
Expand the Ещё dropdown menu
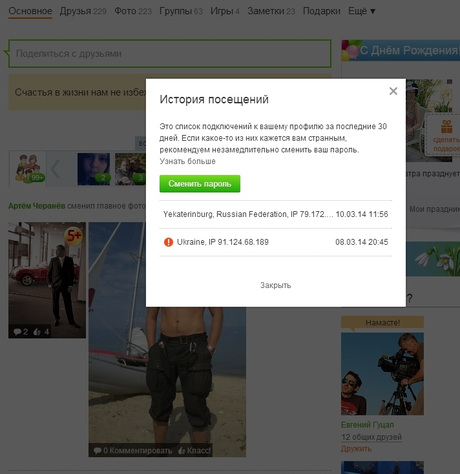(362, 11)
